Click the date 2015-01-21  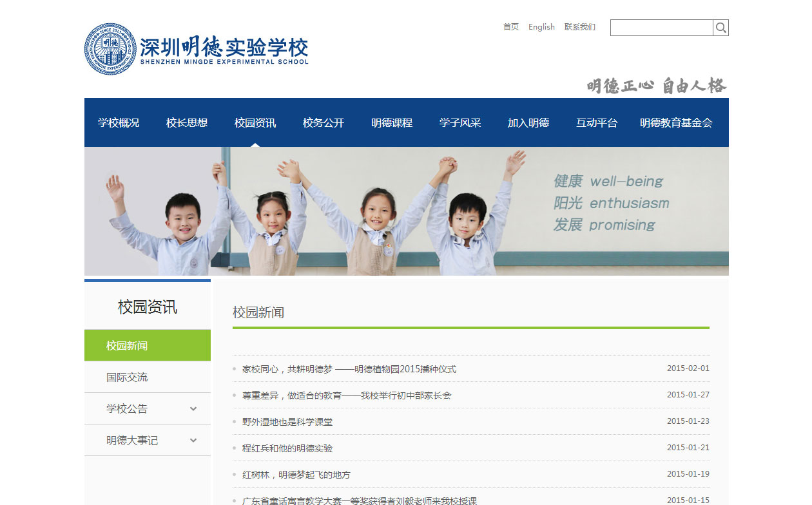tap(688, 448)
